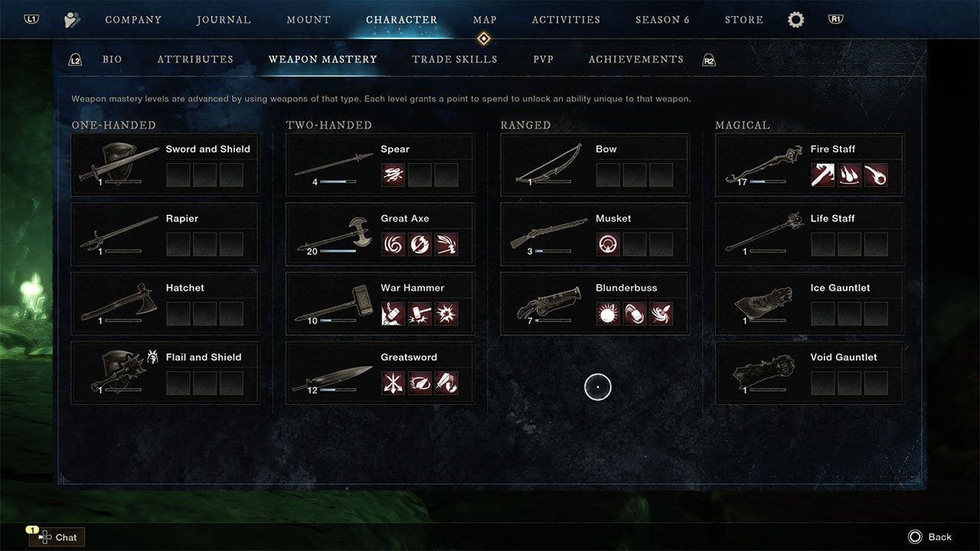The height and width of the screenshot is (551, 980).
Task: Open the settings gear icon
Action: (x=795, y=20)
